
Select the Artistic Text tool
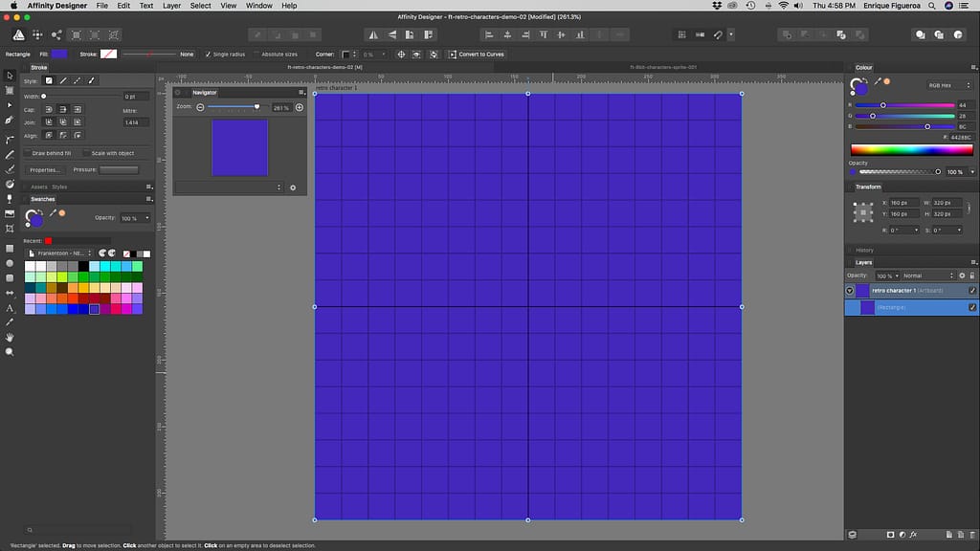coord(10,308)
